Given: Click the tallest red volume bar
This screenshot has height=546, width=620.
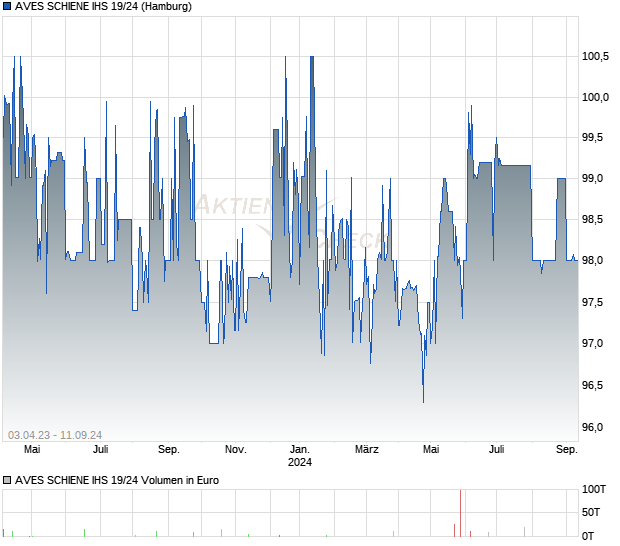Looking at the screenshot, I should 461,512.
